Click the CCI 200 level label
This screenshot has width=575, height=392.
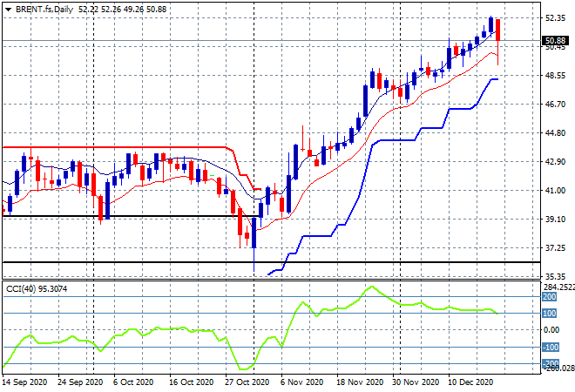coord(550,297)
